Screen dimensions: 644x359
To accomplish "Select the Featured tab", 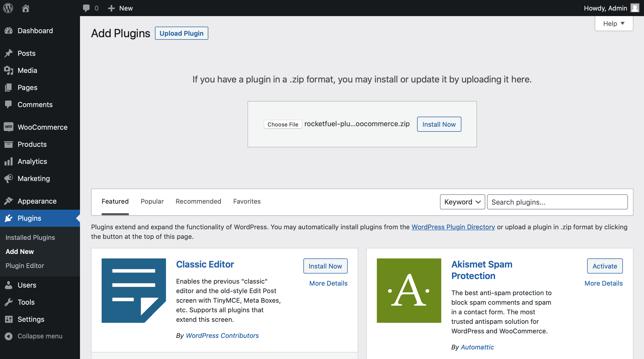I will [x=115, y=201].
